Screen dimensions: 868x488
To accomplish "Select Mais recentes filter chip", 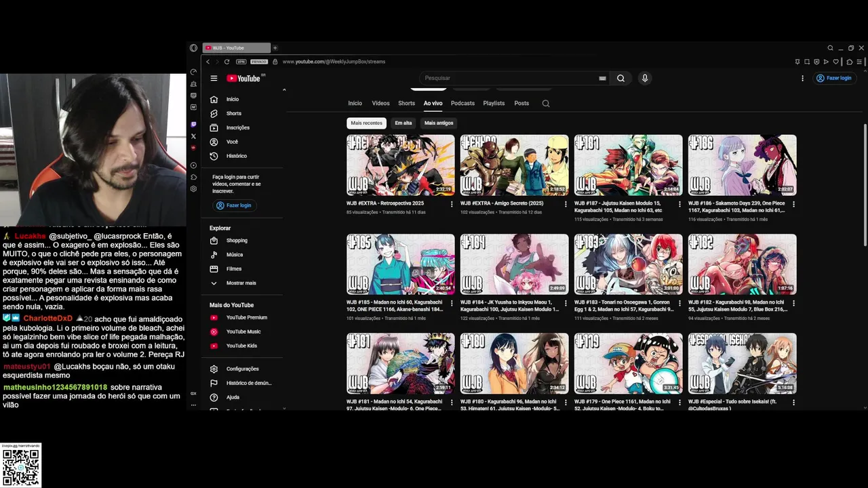I will [366, 123].
